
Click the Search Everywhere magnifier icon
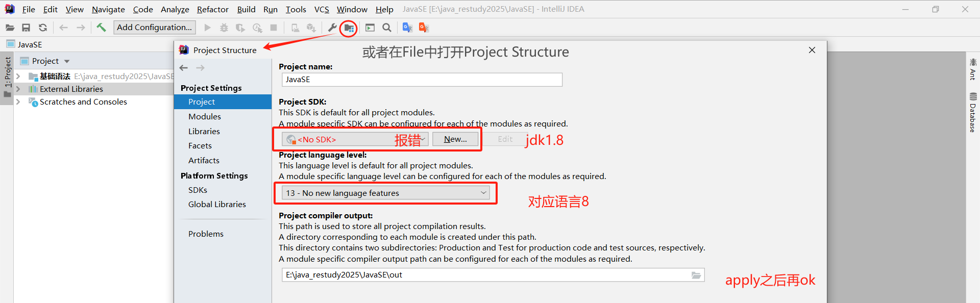[x=387, y=28]
